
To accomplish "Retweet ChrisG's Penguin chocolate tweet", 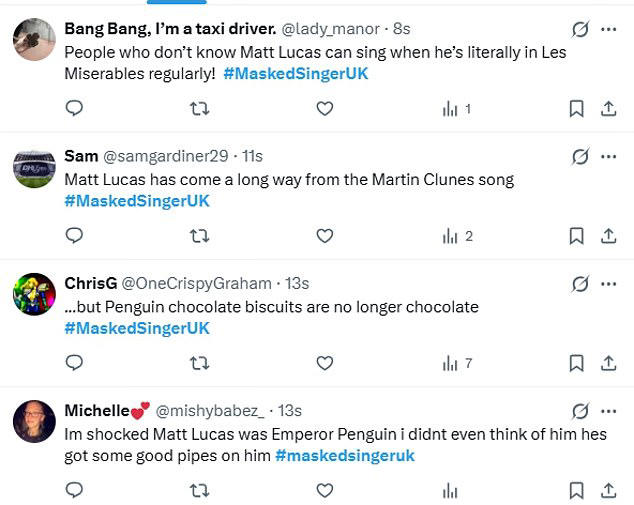I will (x=199, y=363).
